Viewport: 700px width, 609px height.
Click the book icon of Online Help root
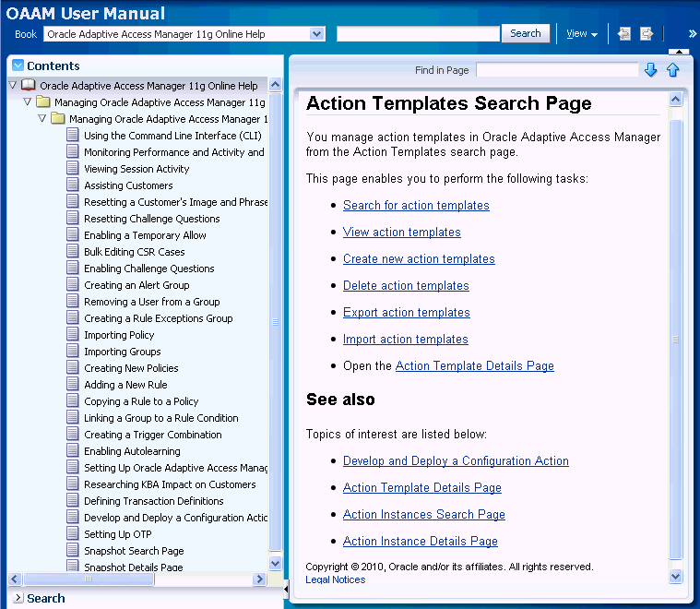(x=28, y=85)
